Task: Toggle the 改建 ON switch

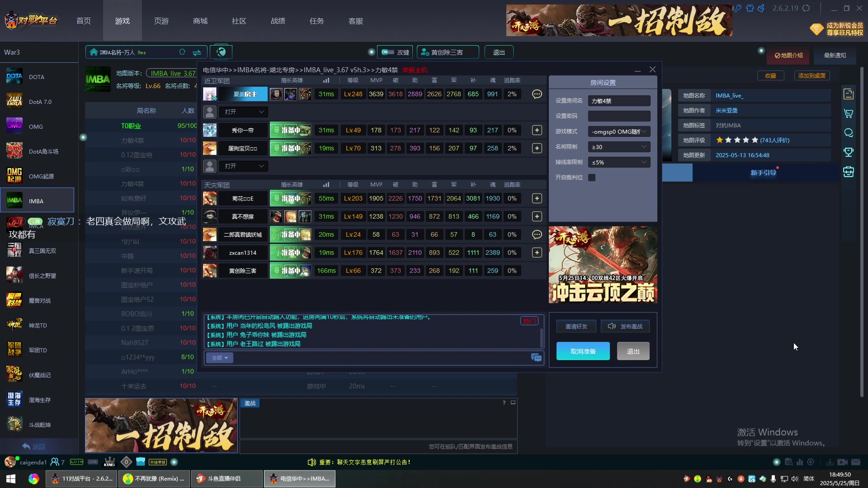Action: (x=387, y=52)
